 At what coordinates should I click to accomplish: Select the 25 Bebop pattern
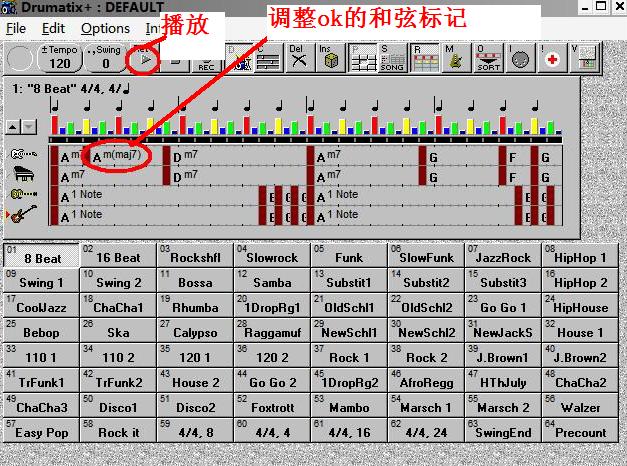click(x=42, y=330)
